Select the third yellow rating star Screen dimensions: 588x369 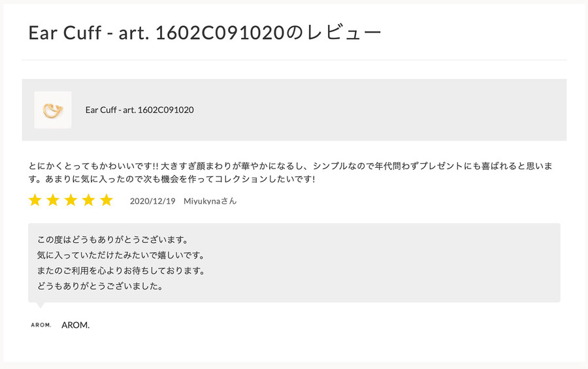point(71,201)
